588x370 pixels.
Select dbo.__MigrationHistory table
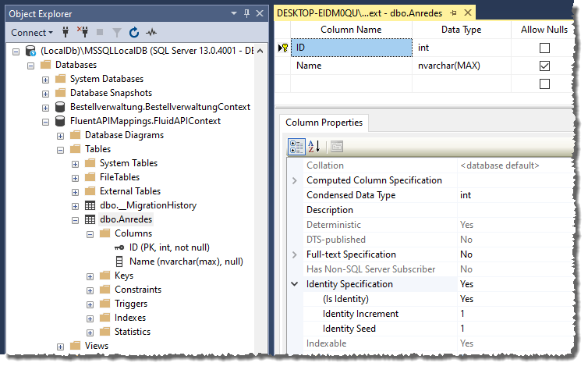147,205
